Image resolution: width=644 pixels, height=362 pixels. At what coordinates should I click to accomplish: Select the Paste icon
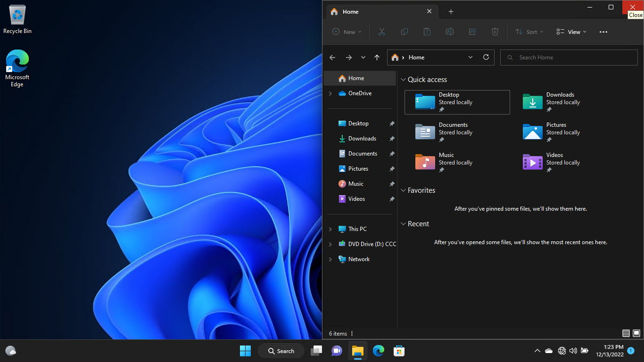[x=427, y=32]
